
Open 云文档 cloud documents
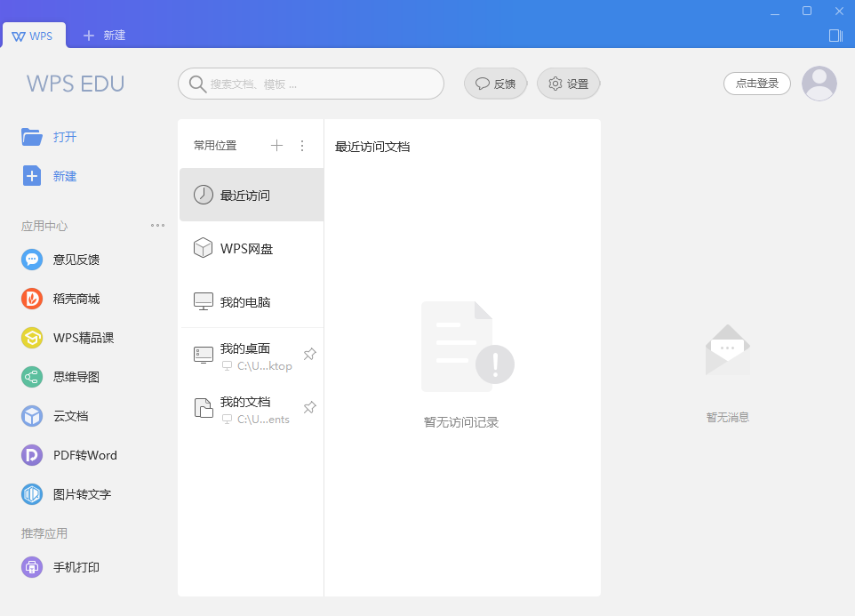coord(32,416)
